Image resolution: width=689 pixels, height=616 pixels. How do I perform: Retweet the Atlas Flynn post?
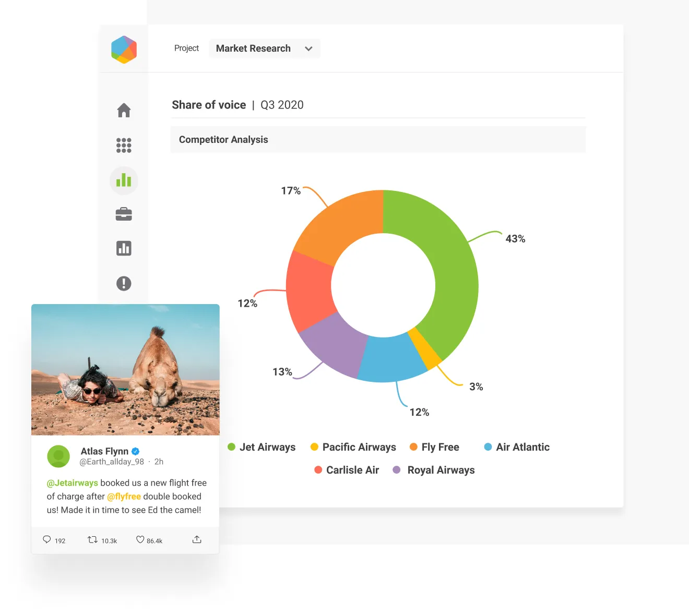(x=92, y=539)
